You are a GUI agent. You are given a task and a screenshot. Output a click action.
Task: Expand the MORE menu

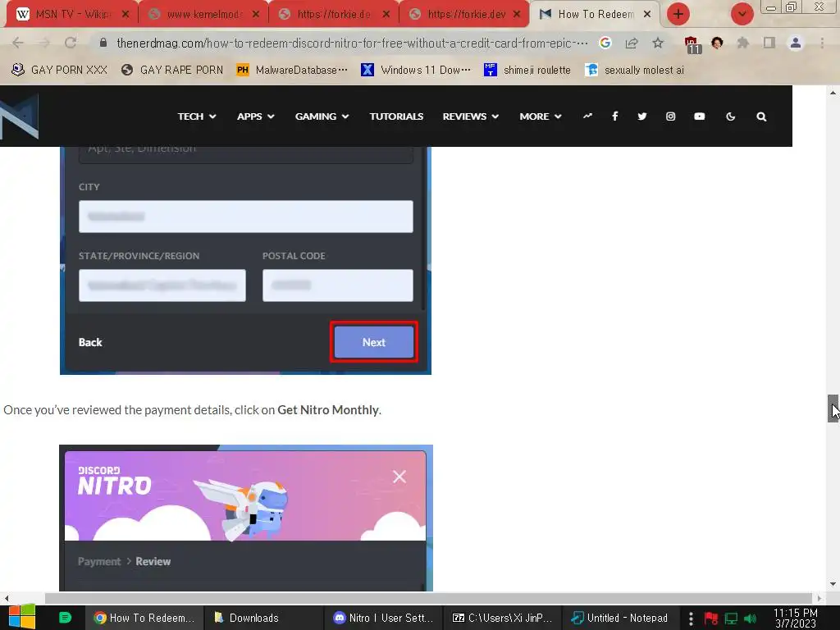tap(540, 116)
